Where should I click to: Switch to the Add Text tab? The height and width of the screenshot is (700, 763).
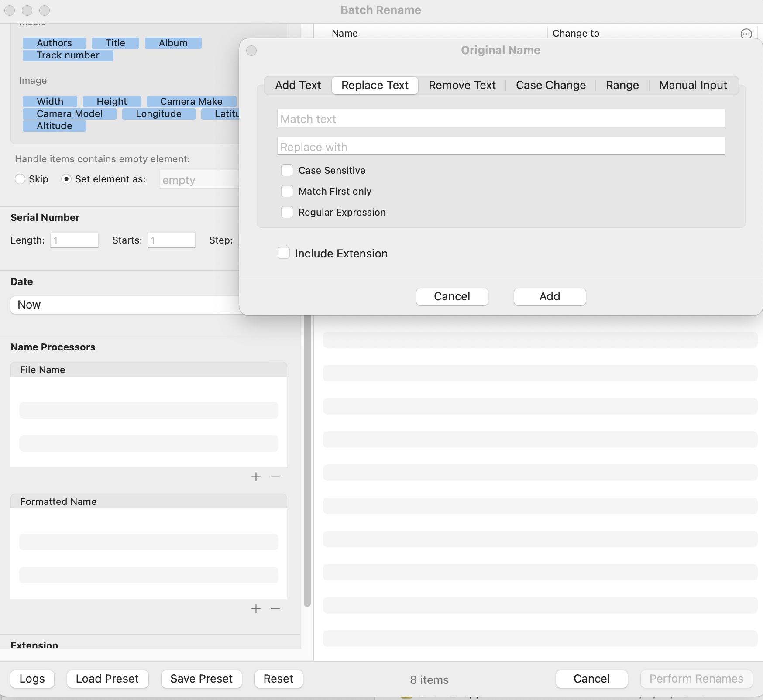click(x=298, y=85)
